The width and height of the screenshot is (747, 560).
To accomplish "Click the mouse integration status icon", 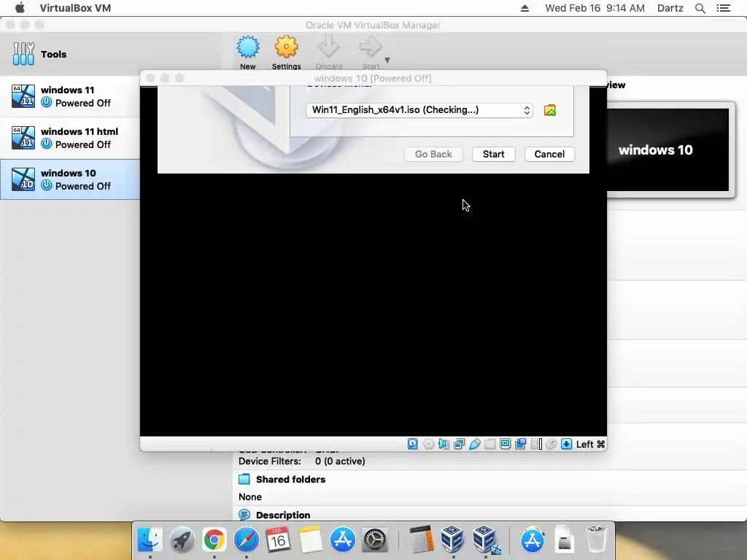I will point(551,444).
